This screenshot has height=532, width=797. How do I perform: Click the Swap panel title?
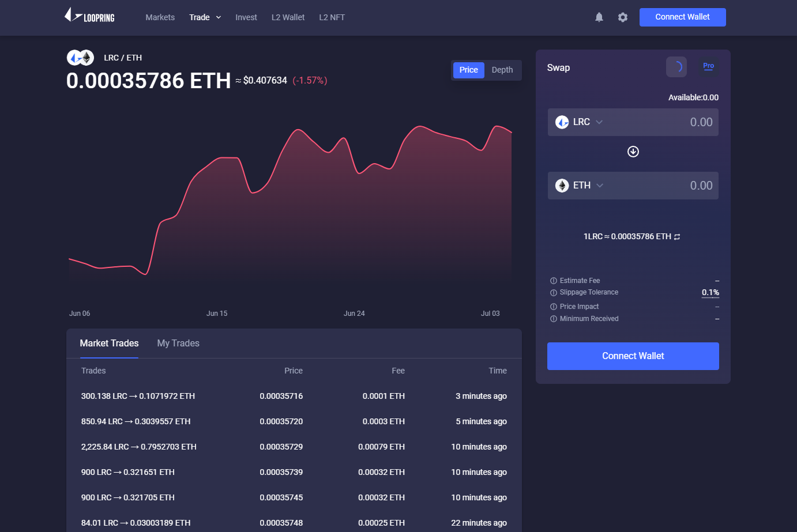pos(558,67)
